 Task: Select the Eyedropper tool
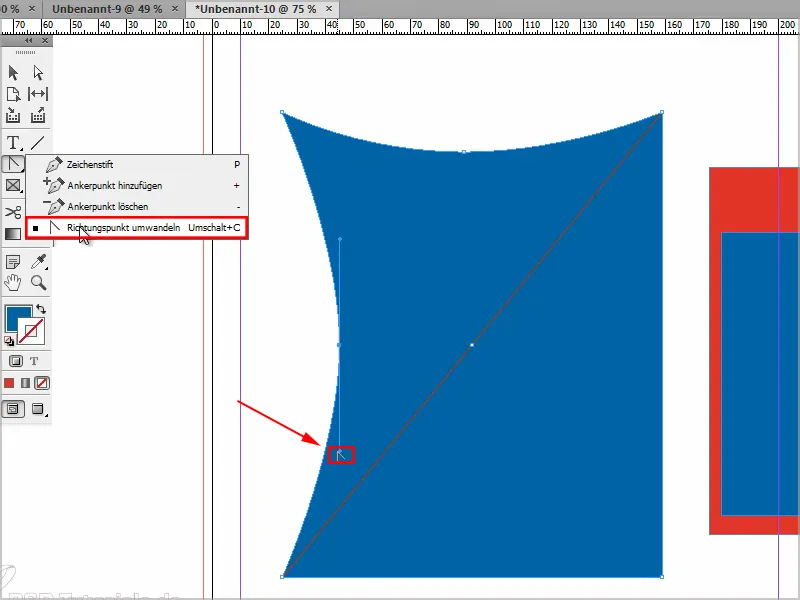39,262
